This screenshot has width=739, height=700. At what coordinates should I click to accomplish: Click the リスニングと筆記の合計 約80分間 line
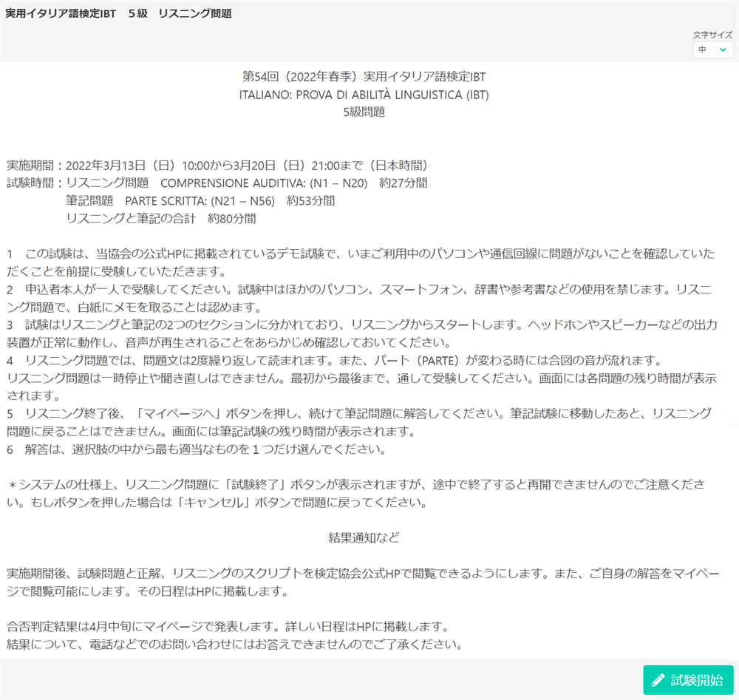160,219
